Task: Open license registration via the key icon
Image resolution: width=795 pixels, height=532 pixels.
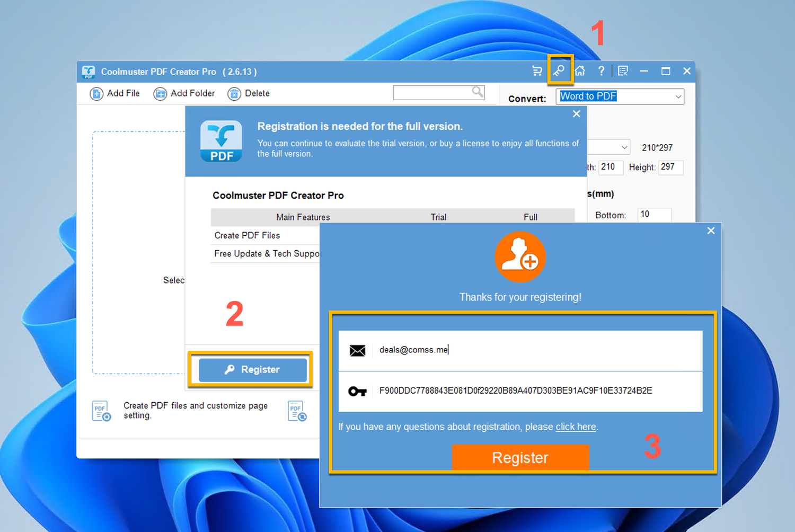Action: pyautogui.click(x=560, y=70)
